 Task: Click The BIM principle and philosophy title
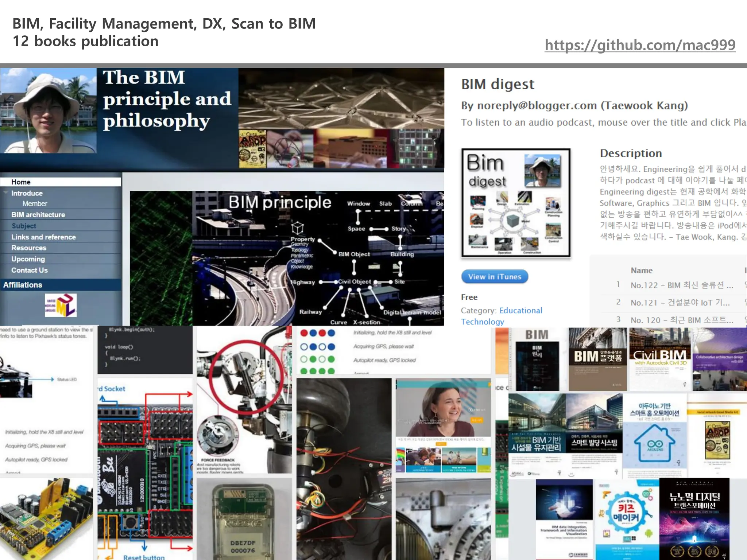coord(167,99)
